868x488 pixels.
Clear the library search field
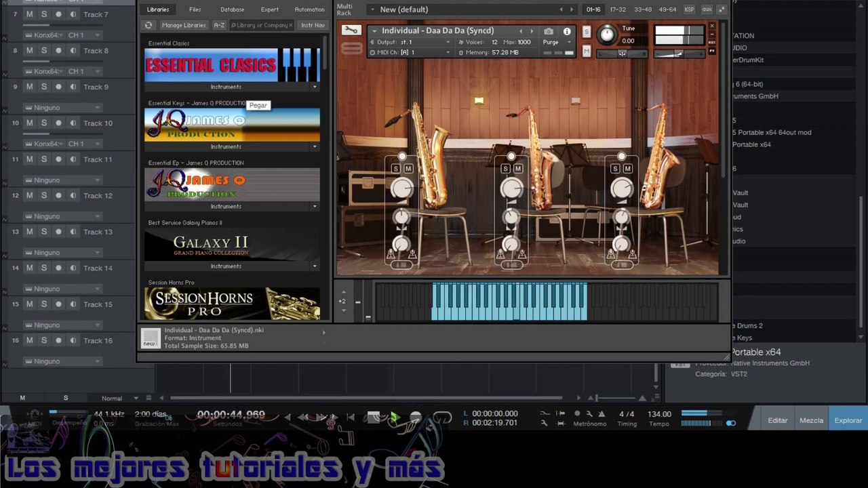[291, 25]
